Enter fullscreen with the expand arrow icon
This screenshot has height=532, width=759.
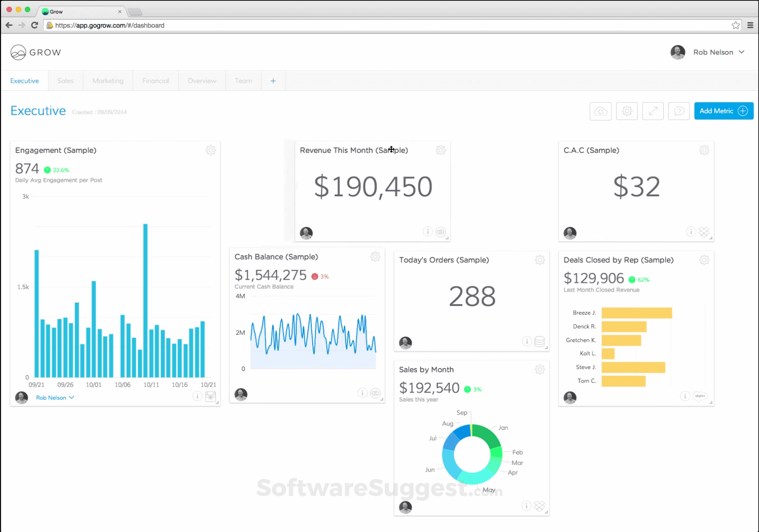click(x=653, y=111)
